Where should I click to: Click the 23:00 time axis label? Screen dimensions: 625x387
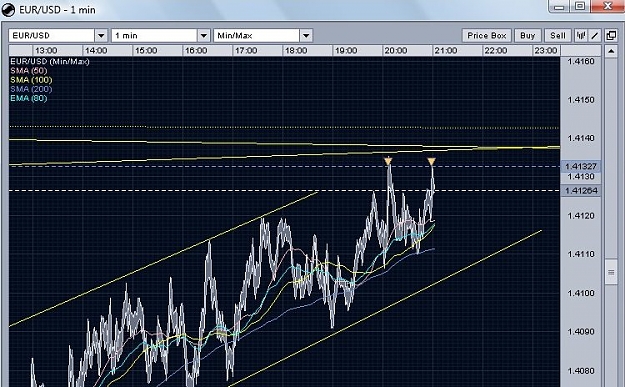click(546, 51)
